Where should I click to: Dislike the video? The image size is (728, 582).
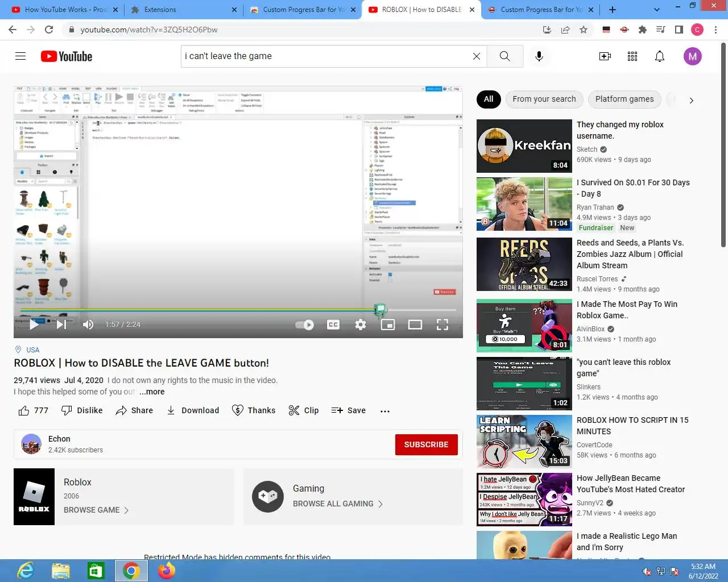pos(82,410)
